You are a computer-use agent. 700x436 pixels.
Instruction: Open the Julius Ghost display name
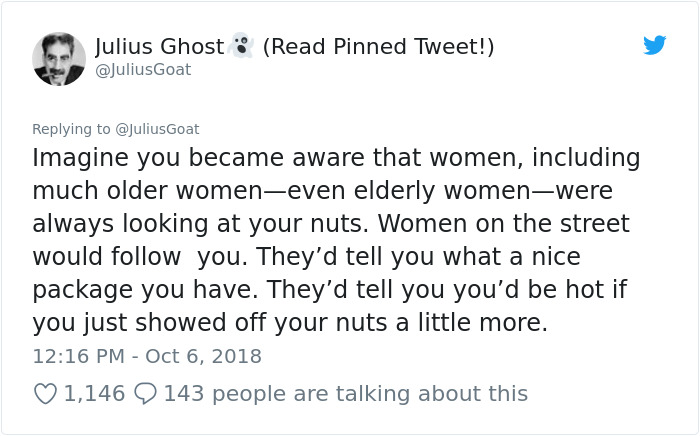coord(158,47)
